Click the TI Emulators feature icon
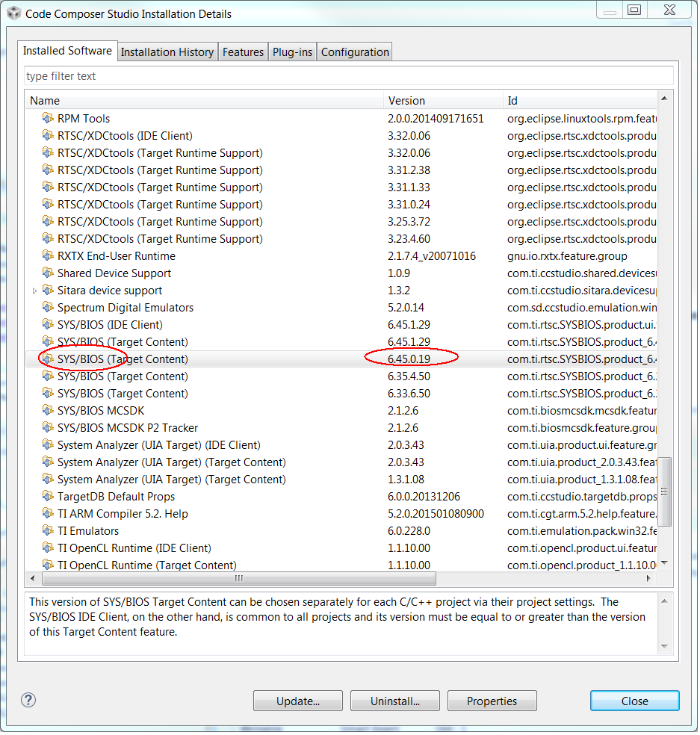 tap(48, 531)
